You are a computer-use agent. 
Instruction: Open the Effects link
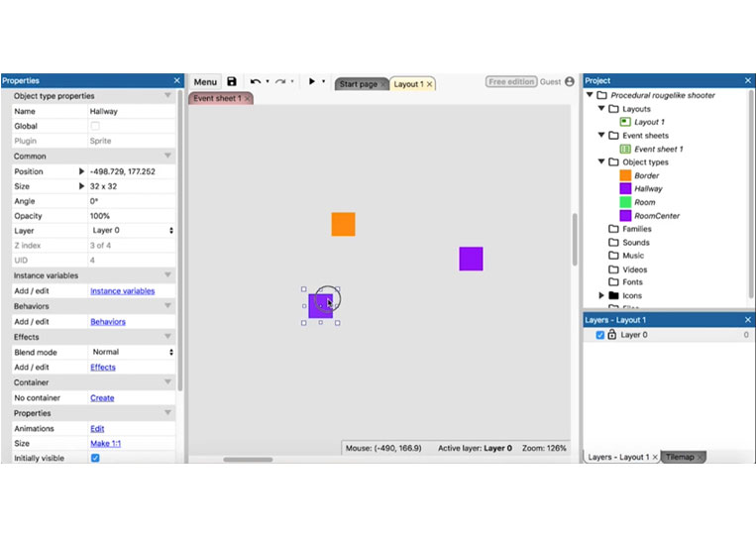pos(103,367)
